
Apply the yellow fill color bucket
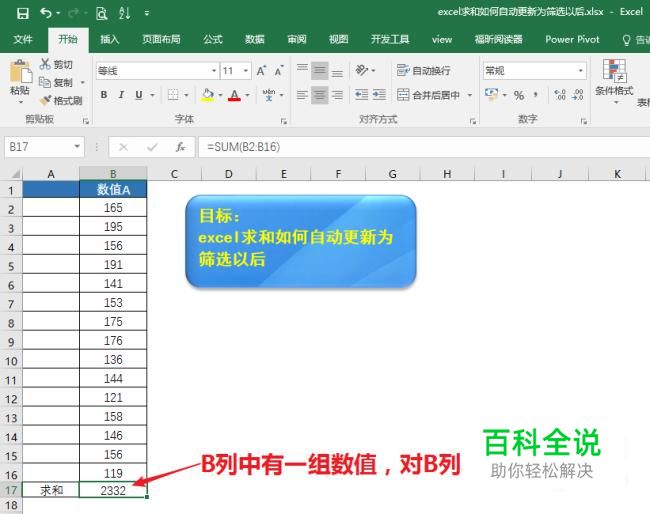(208, 95)
